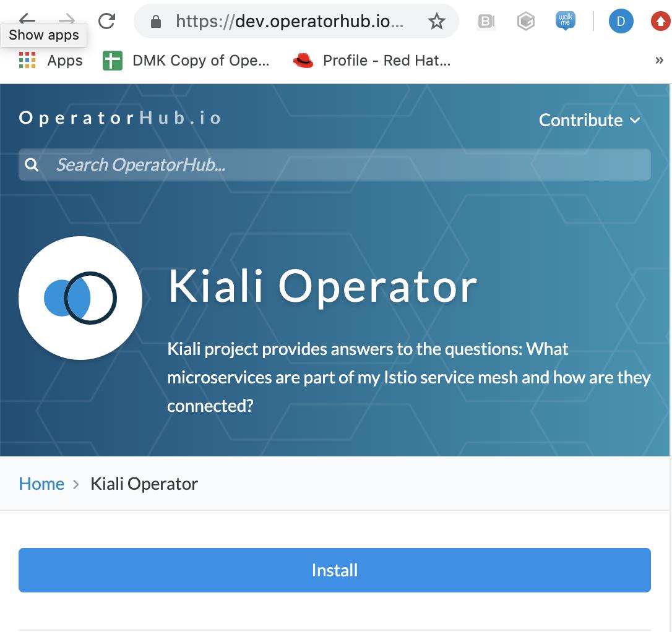Click the Kiali Operator page heading
Viewport: 672px width, 632px height.
[322, 286]
